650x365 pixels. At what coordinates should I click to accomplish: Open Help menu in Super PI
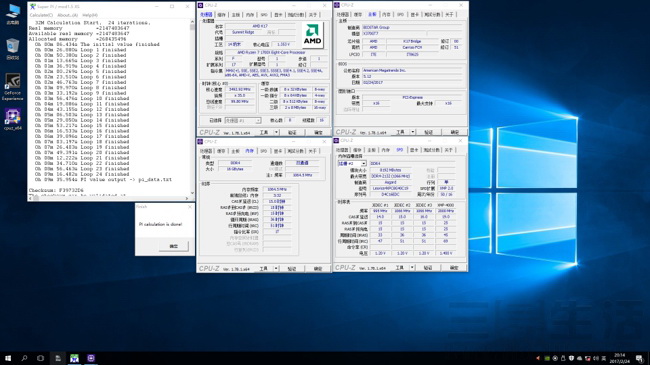click(x=90, y=15)
